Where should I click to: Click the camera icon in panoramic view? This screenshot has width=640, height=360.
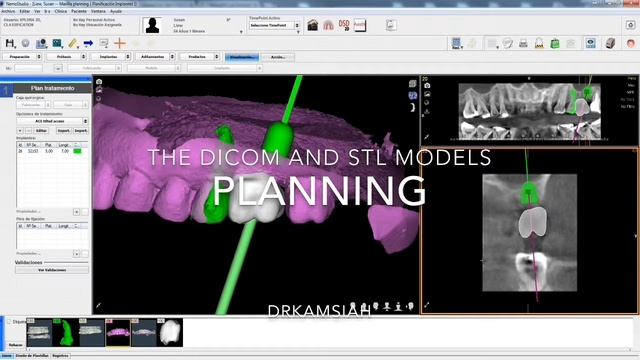[427, 86]
